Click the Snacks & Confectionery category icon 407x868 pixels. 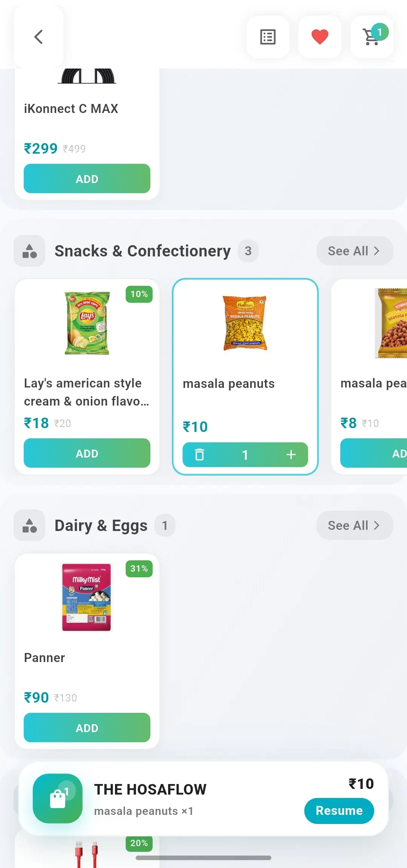29,250
